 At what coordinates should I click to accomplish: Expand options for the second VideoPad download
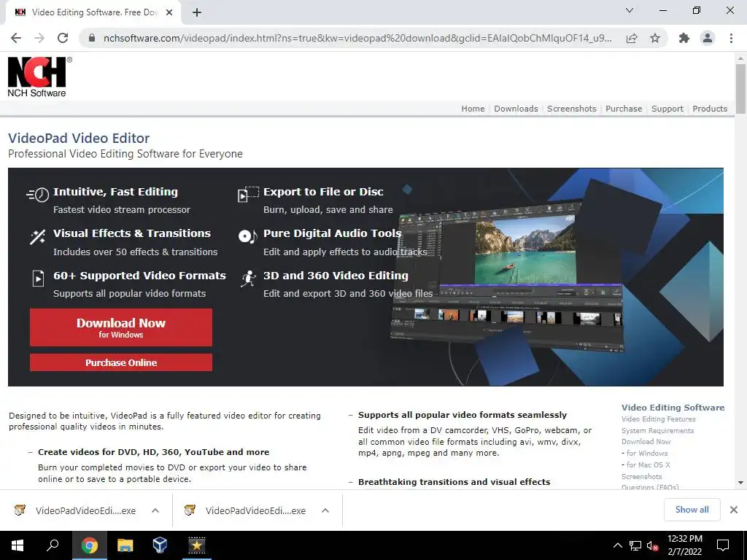[x=325, y=510]
